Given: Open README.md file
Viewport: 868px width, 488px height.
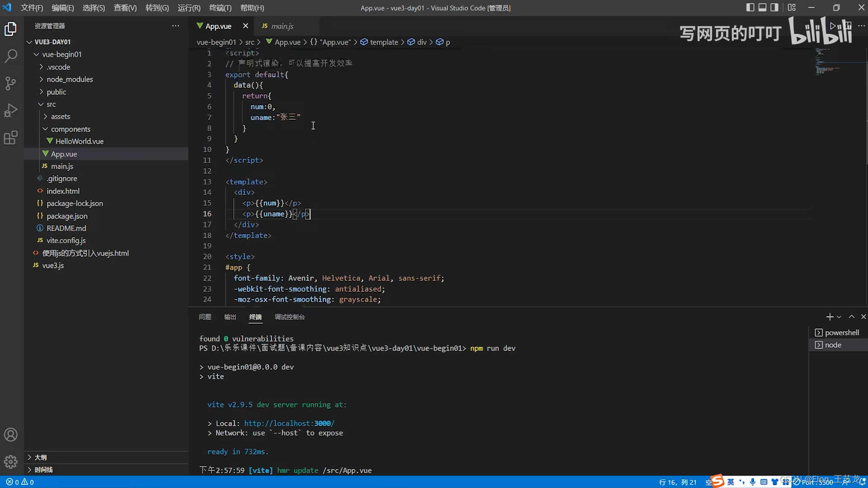Looking at the screenshot, I should click(x=66, y=228).
